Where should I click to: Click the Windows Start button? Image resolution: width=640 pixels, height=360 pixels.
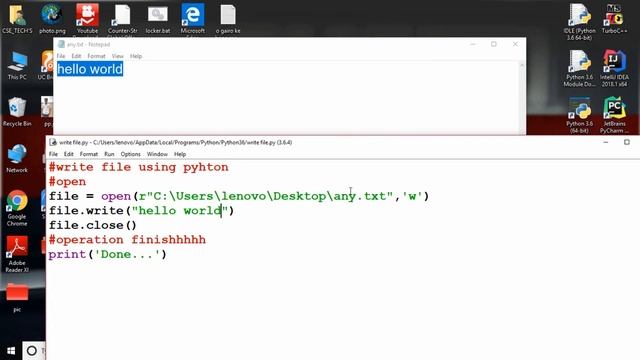pyautogui.click(x=11, y=351)
